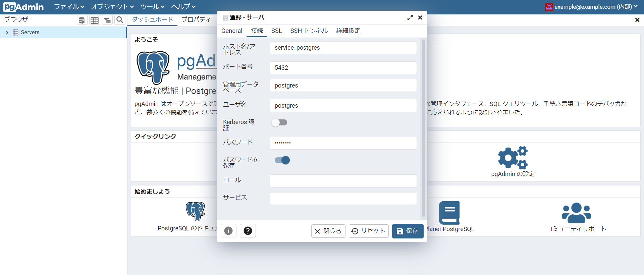Viewport: 644px width, 275px height.
Task: Click the help question mark button
Action: pyautogui.click(x=248, y=231)
